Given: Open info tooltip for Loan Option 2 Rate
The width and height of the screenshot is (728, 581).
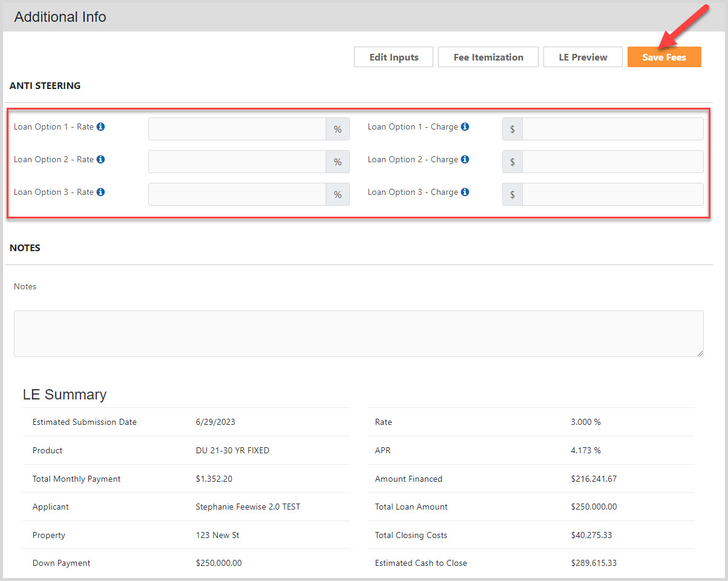Looking at the screenshot, I should pos(100,159).
